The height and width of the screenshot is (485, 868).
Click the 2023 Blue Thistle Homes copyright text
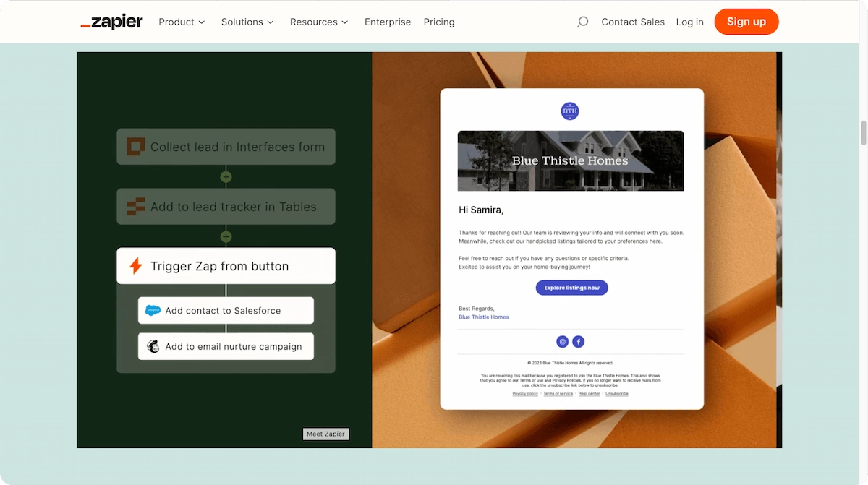[571, 363]
